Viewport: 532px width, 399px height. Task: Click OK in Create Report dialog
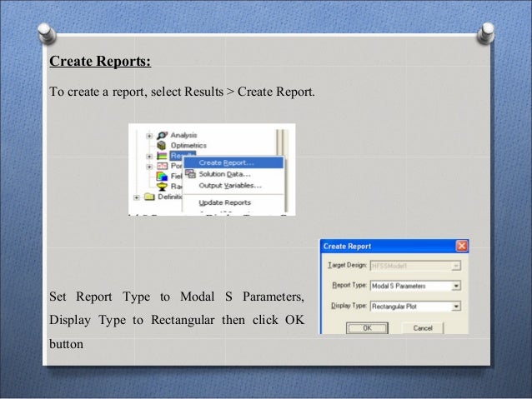[367, 328]
